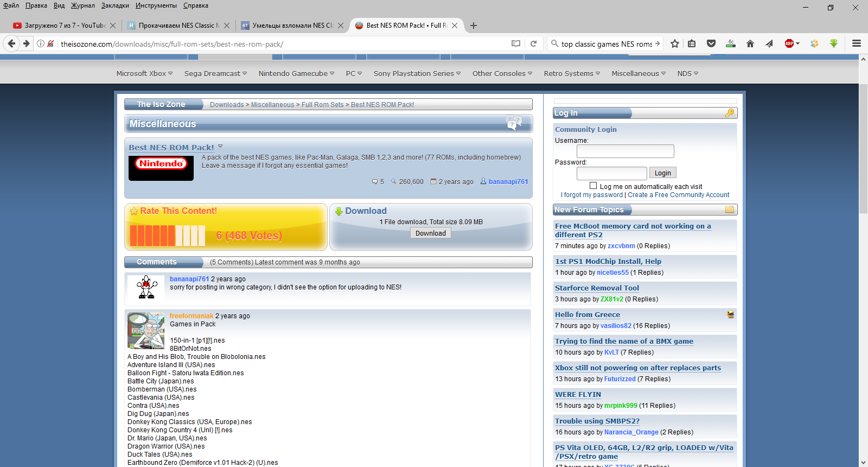Click the comments count icon showing 5

[375, 182]
